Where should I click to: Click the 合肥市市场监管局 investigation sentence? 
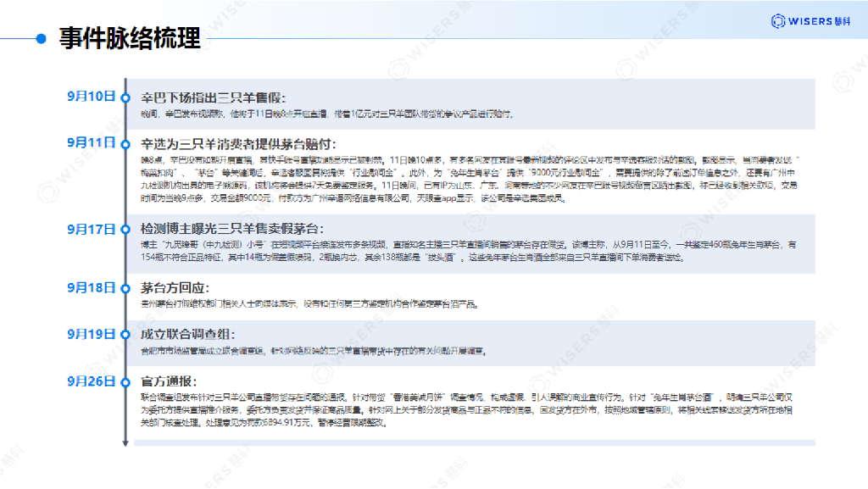coord(314,351)
